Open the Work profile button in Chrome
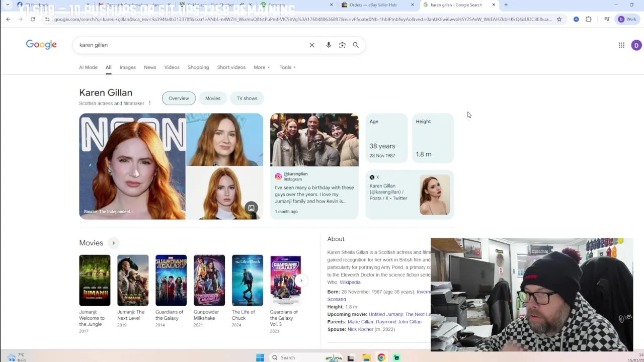Image resolution: width=644 pixels, height=362 pixels. 627,19
